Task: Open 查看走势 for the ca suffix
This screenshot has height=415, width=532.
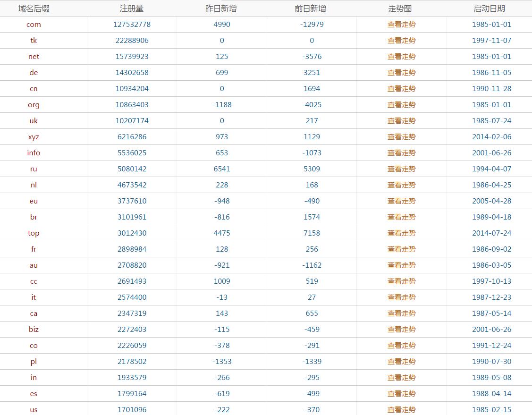Action: (401, 313)
